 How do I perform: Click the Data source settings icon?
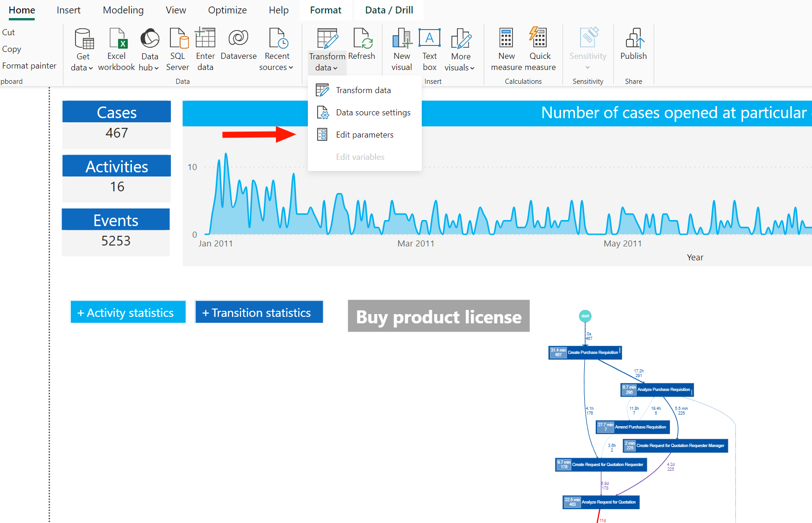(323, 113)
